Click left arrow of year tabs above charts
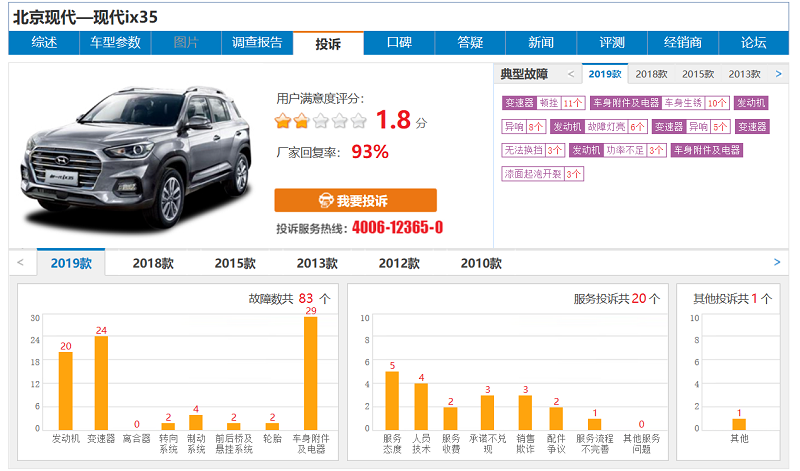This screenshot has width=800, height=471. point(20,263)
